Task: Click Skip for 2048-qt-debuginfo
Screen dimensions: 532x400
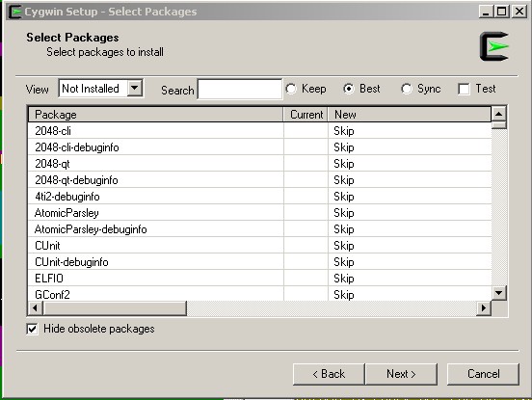Action: click(344, 180)
